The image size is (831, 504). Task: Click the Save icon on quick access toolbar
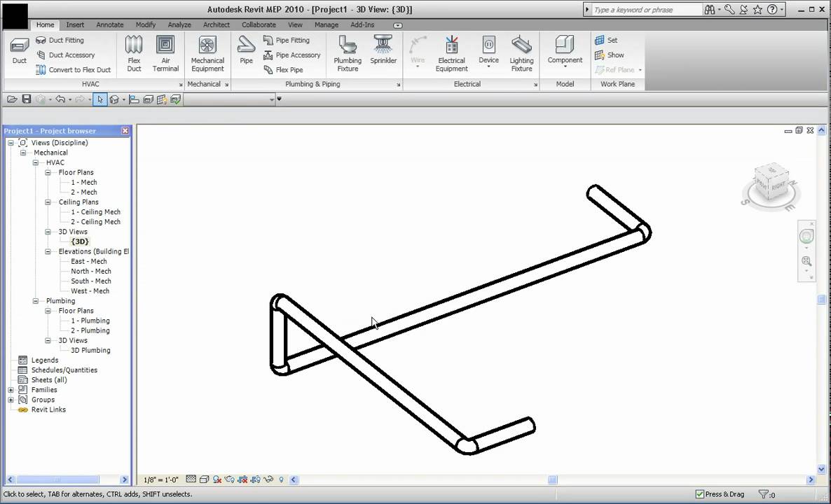(27, 99)
